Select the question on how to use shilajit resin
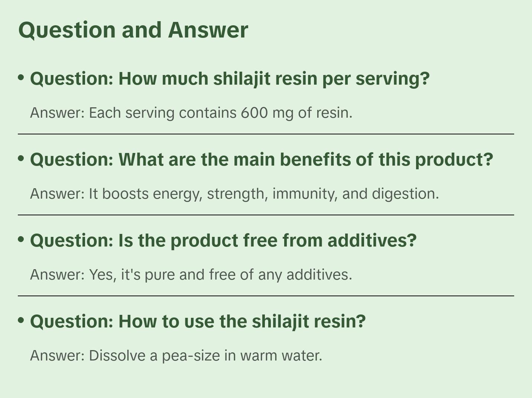Image resolution: width=532 pixels, height=398 pixels. click(x=198, y=322)
